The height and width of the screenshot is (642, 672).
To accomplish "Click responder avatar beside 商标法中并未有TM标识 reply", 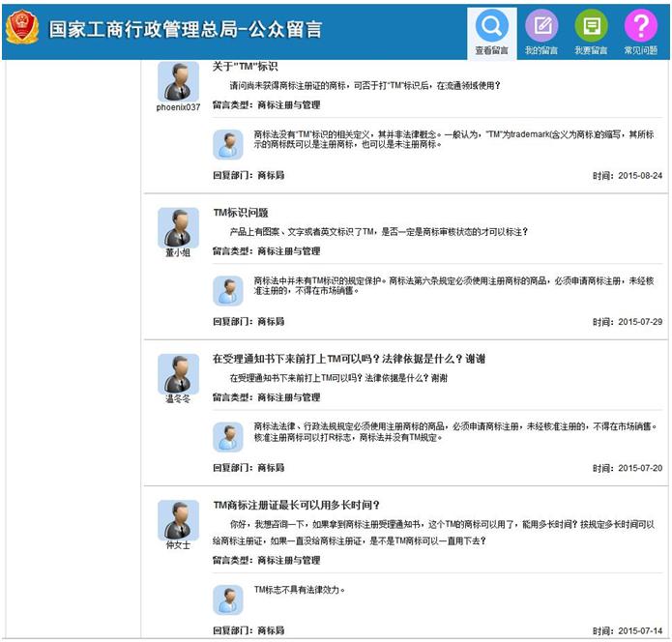I will [228, 291].
